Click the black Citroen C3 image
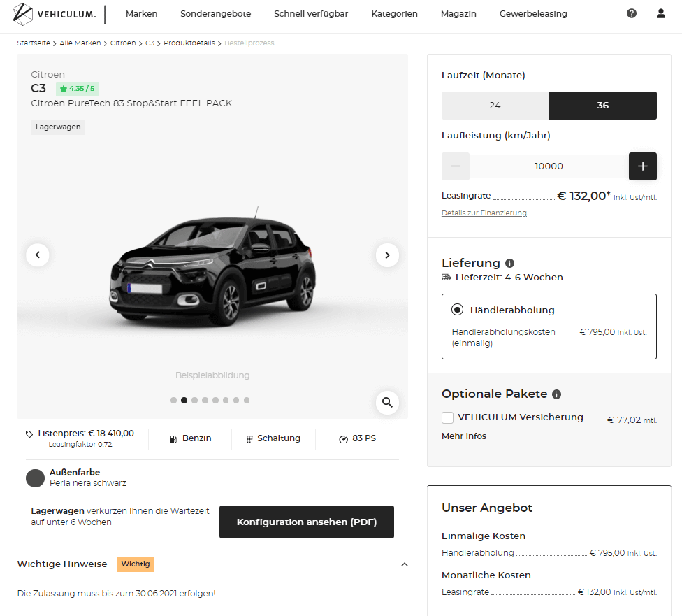This screenshot has height=616, width=682. [212, 266]
